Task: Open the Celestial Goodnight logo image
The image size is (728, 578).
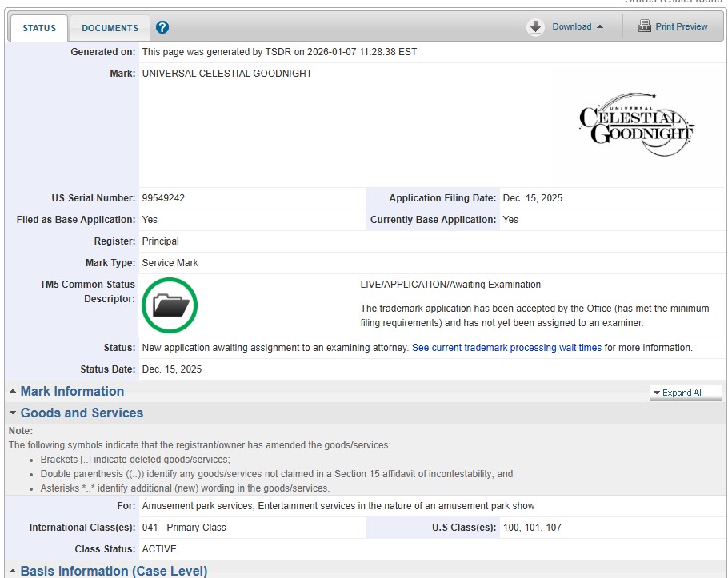Action: pyautogui.click(x=636, y=125)
